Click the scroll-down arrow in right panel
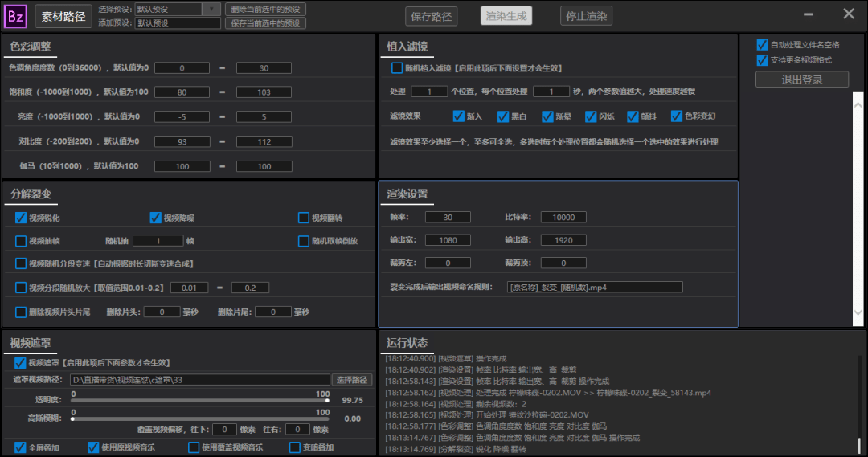The height and width of the screenshot is (457, 868). coord(858,312)
